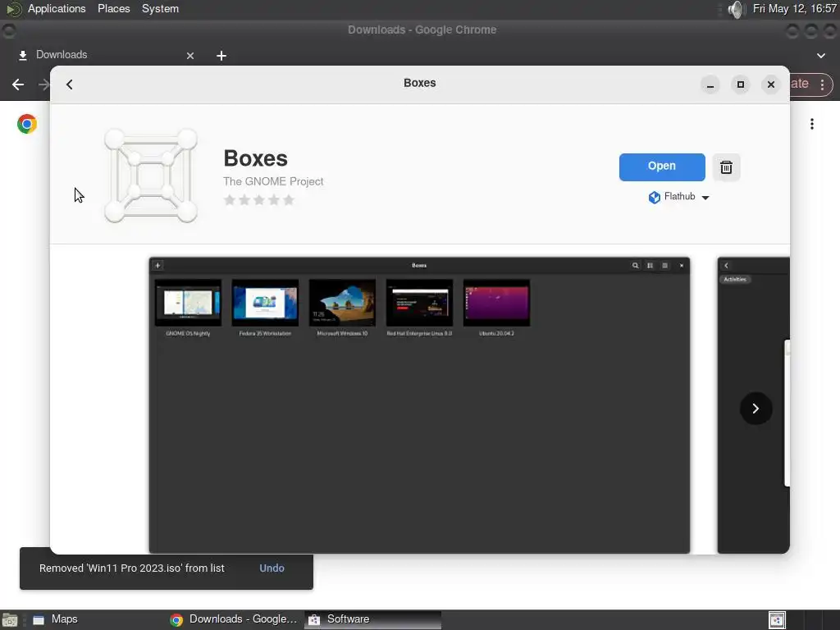Click The GNOME Project developer name

tap(273, 181)
